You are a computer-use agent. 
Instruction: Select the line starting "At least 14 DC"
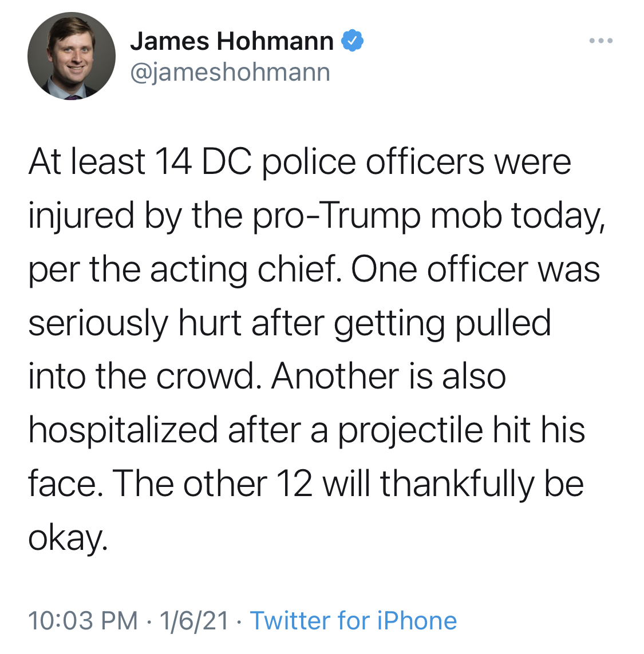pyautogui.click(x=299, y=162)
